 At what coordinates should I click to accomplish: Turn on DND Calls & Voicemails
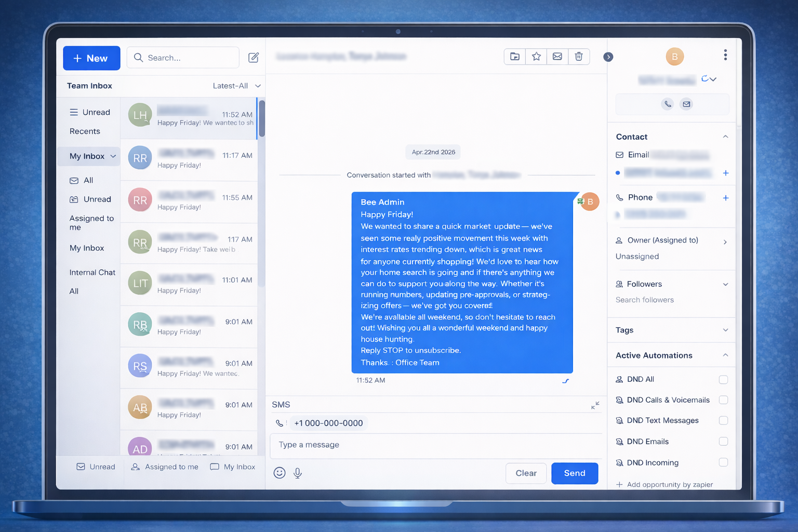pyautogui.click(x=723, y=400)
